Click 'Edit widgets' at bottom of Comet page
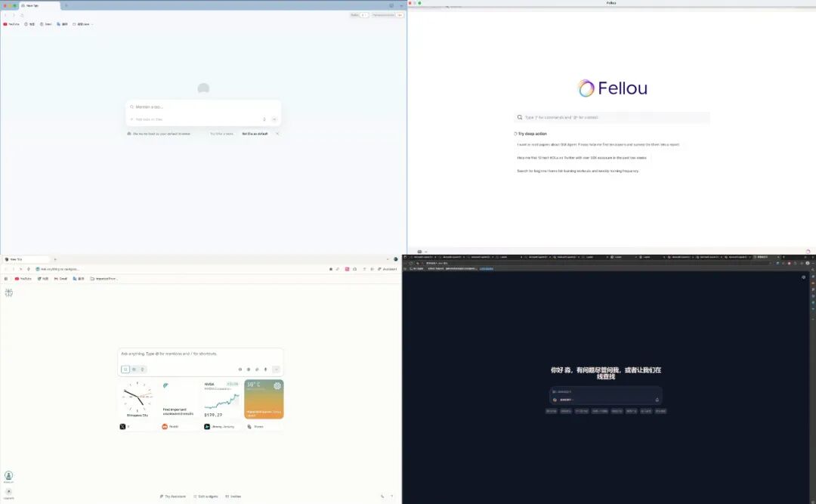Screen dimensions: 816x504 pos(206,496)
